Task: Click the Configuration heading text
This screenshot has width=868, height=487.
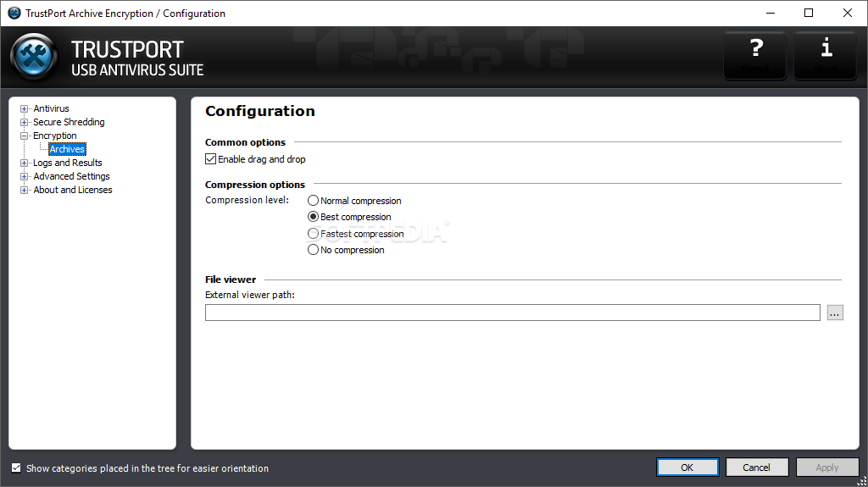Action: pyautogui.click(x=260, y=111)
